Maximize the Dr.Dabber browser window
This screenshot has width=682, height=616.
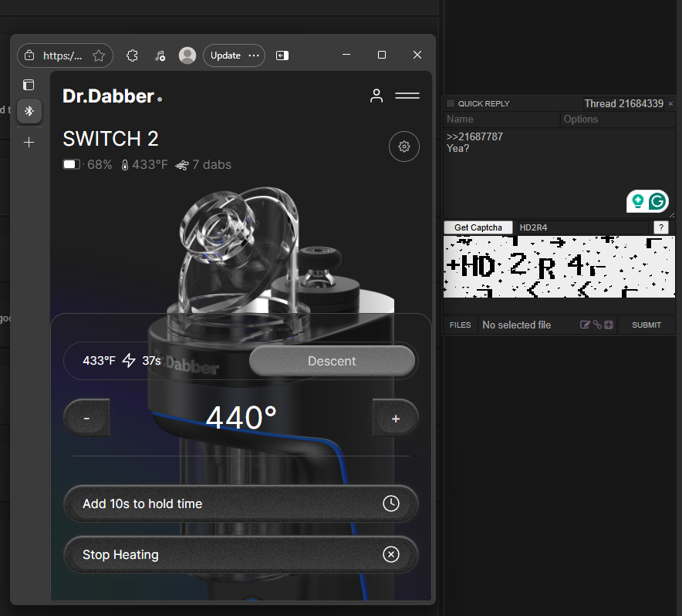[x=381, y=55]
